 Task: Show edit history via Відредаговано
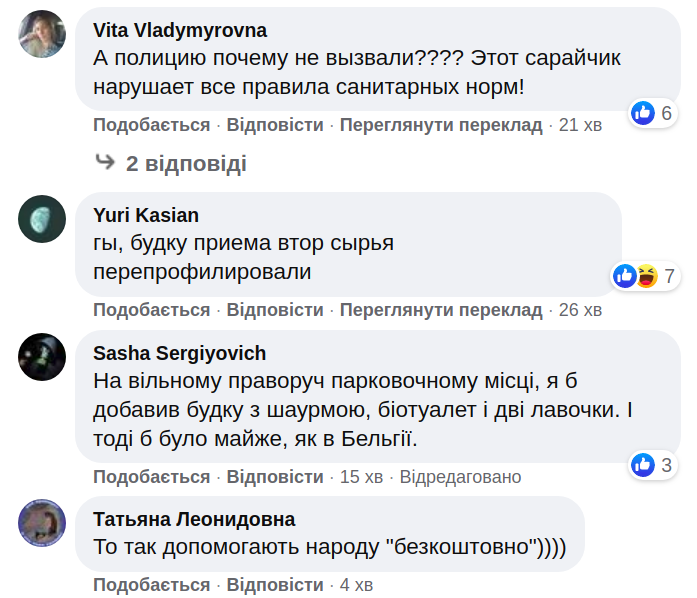pos(460,477)
